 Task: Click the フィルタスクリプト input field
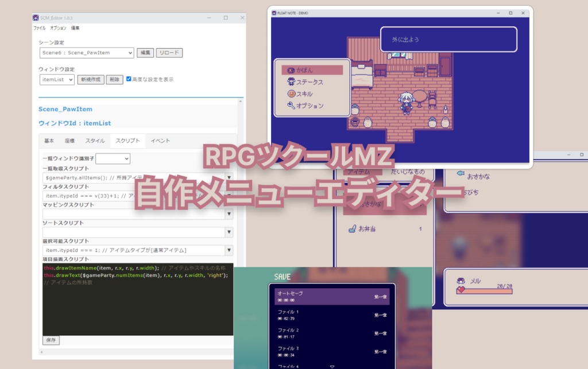(x=133, y=196)
